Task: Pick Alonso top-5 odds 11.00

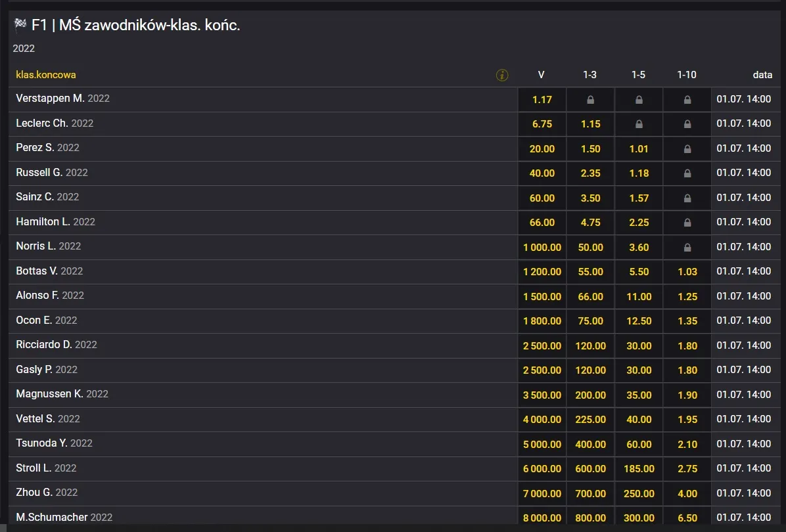Action: [x=639, y=297]
